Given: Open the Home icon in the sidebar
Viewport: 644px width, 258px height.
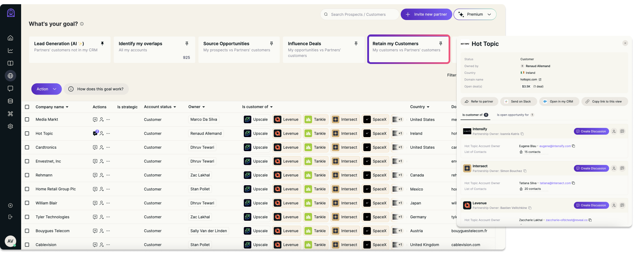Looking at the screenshot, I should pos(11,38).
